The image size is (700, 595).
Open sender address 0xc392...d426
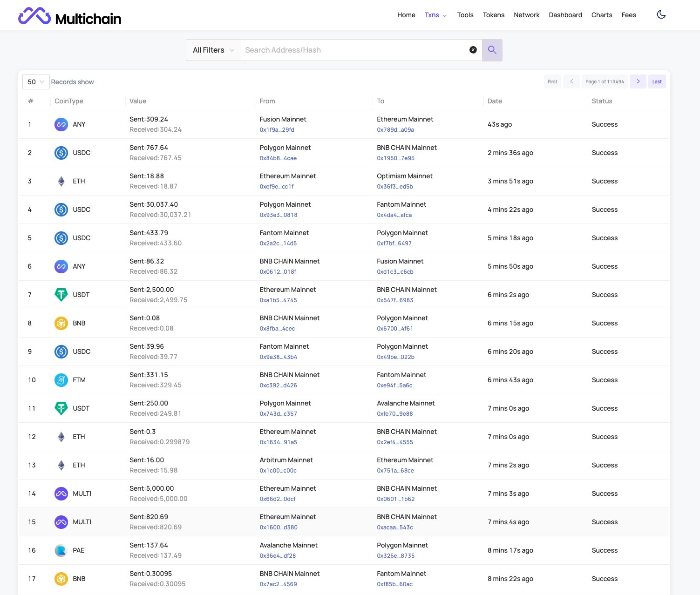tap(278, 385)
